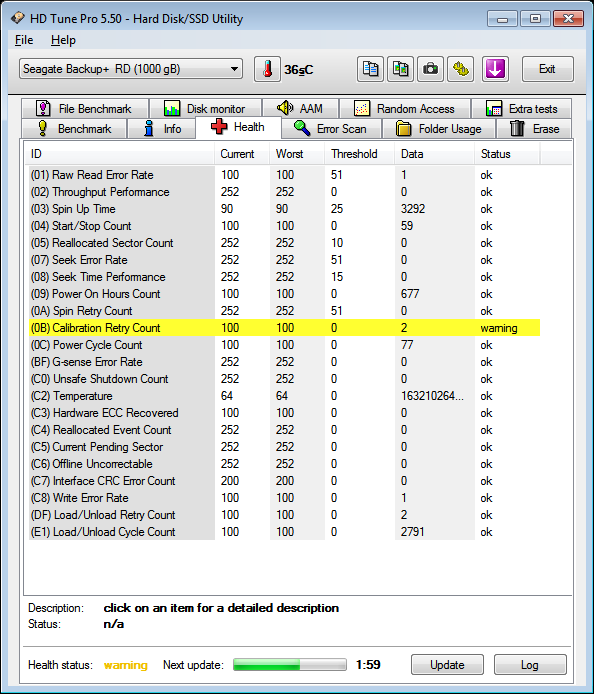
Task: Click the HD Tune Pro title bar icon
Action: pos(18,18)
